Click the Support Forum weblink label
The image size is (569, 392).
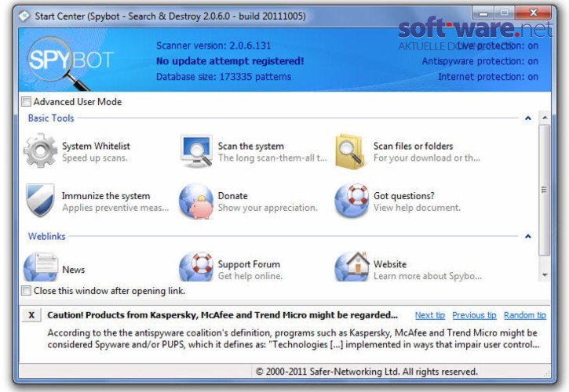249,264
